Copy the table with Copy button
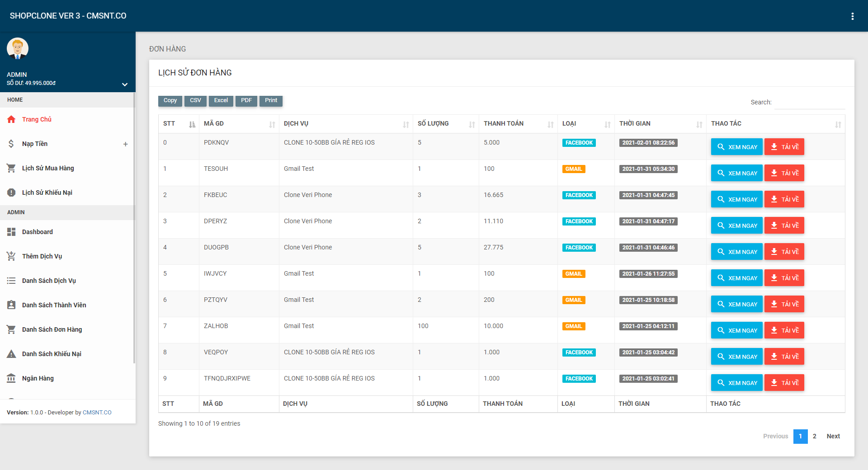 [170, 101]
